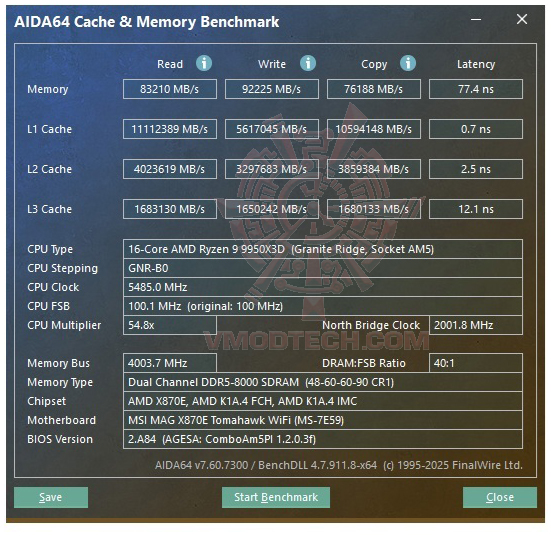Click the CPU Type label
The width and height of the screenshot is (551, 537).
[50, 250]
